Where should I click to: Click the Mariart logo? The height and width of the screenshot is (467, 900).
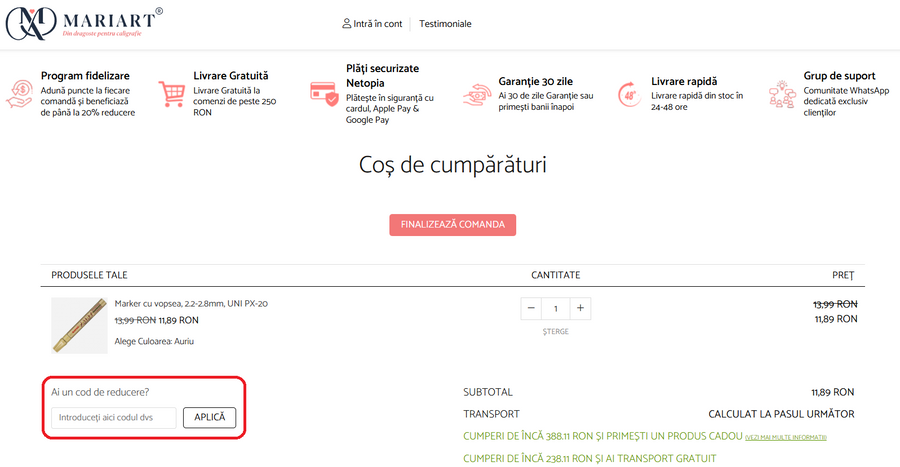(84, 23)
